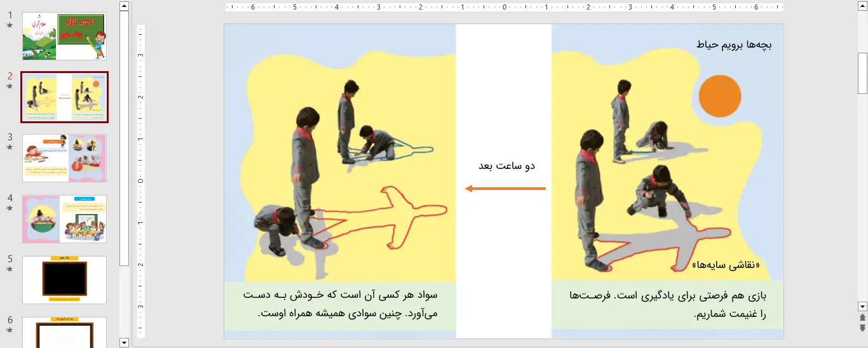Select the "نقاشی سایه‌ها" caption text
868x348 pixels.
[x=726, y=265]
